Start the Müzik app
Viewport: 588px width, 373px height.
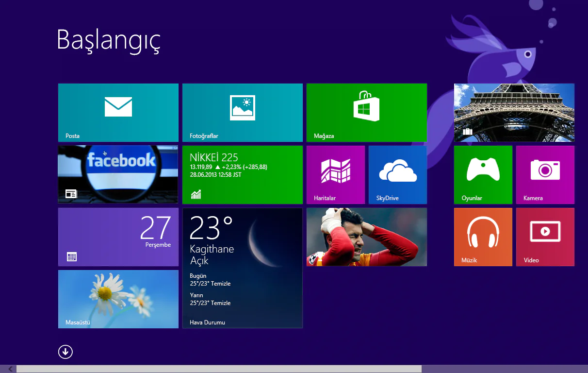(483, 237)
